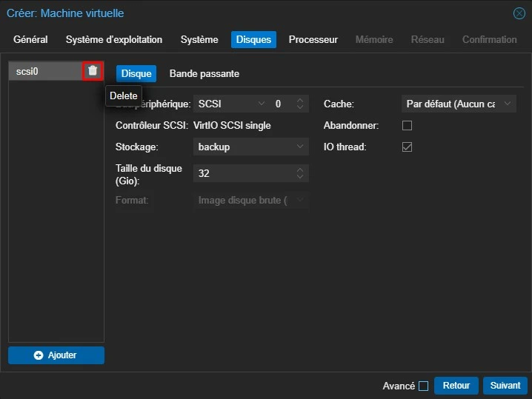
Task: Select scsi0 in the disk list
Action: pyautogui.click(x=45, y=71)
